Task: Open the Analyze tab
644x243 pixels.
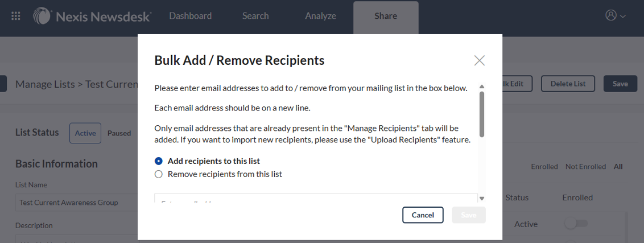Action: [320, 16]
